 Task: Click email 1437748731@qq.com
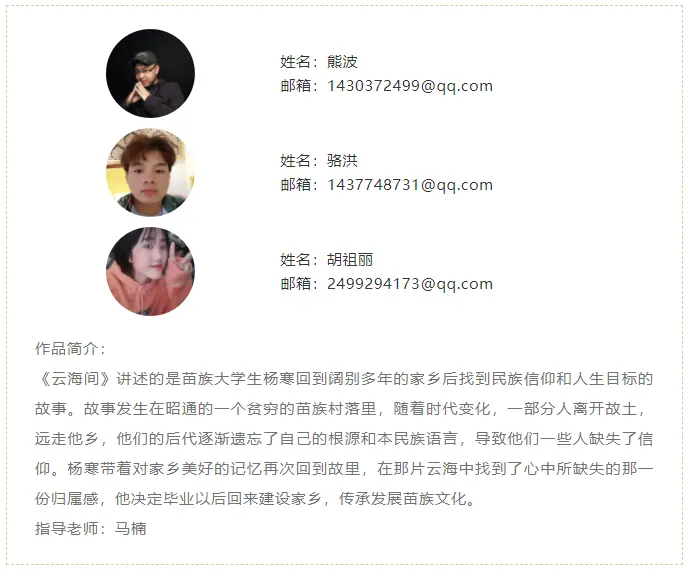pos(410,185)
